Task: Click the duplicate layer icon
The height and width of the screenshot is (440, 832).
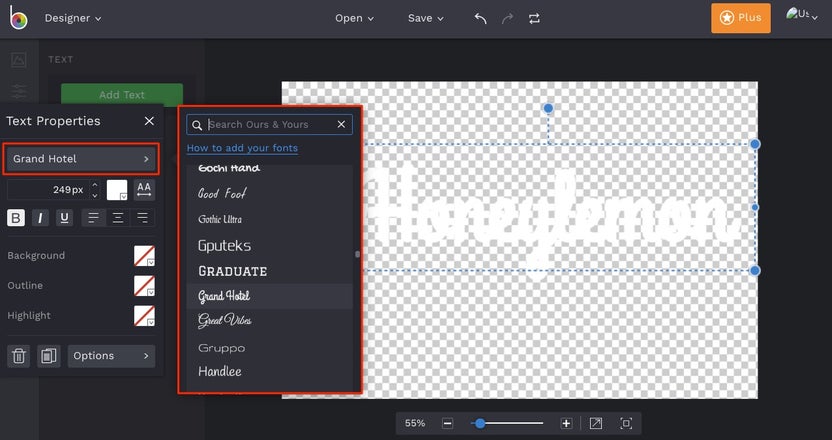Action: [49, 356]
